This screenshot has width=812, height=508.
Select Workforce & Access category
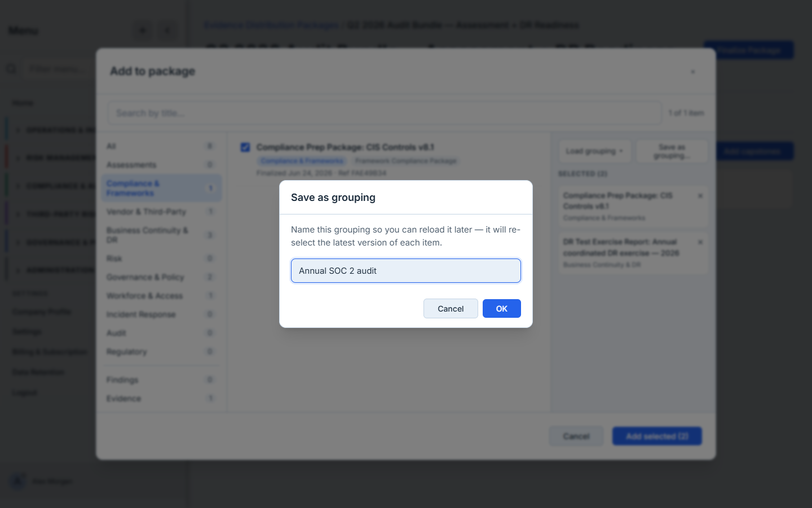[161, 296]
